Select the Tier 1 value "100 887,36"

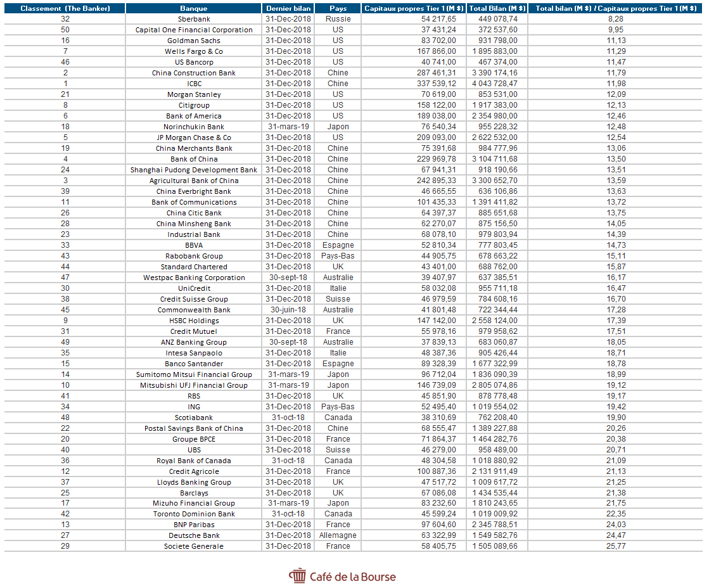tap(437, 471)
